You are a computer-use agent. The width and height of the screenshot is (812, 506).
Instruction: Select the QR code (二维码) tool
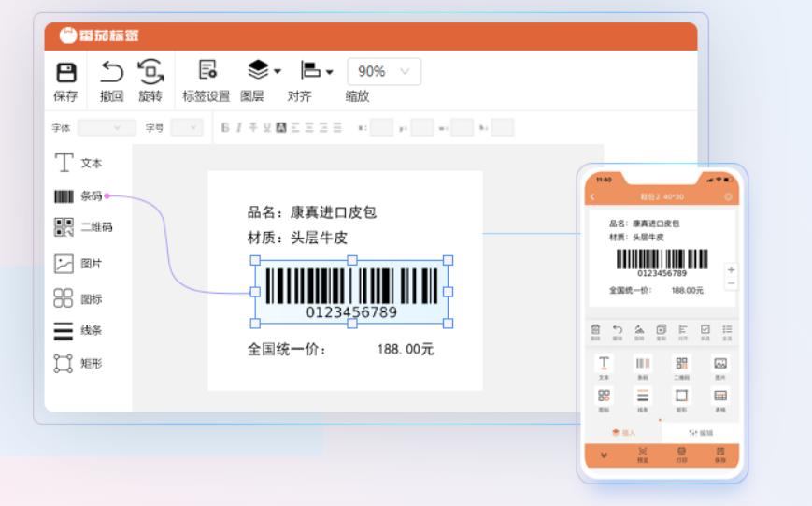coord(82,227)
